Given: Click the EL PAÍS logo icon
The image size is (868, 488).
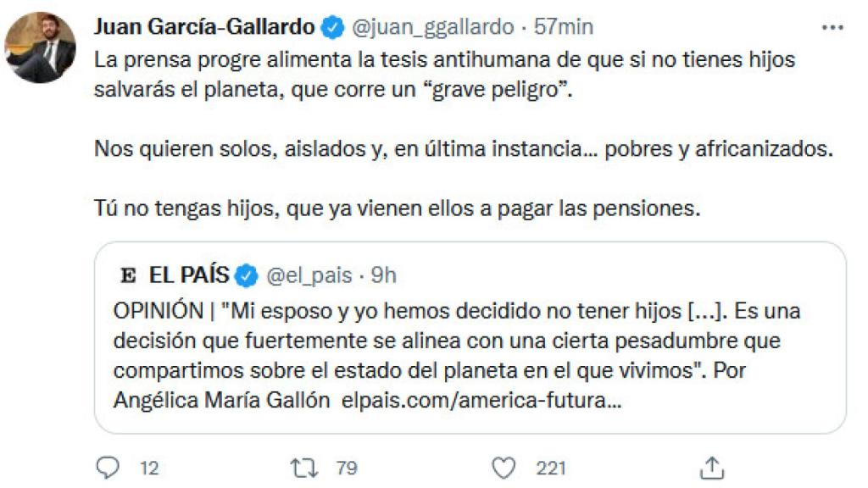Looking at the screenshot, I should (x=128, y=273).
